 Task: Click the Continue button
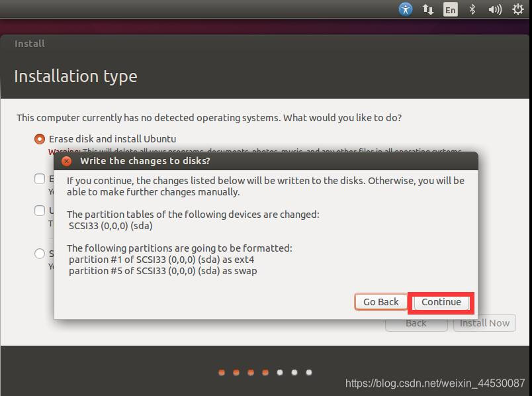[x=441, y=302]
